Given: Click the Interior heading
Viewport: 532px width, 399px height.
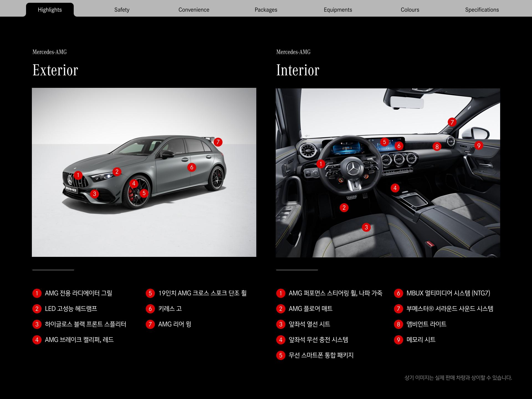Looking at the screenshot, I should click(x=298, y=70).
